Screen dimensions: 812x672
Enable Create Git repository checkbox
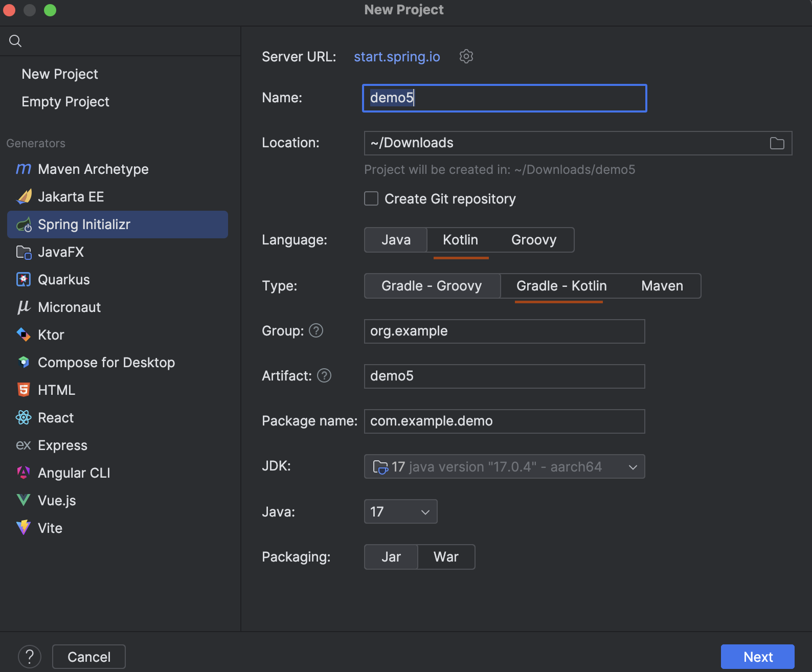[371, 198]
